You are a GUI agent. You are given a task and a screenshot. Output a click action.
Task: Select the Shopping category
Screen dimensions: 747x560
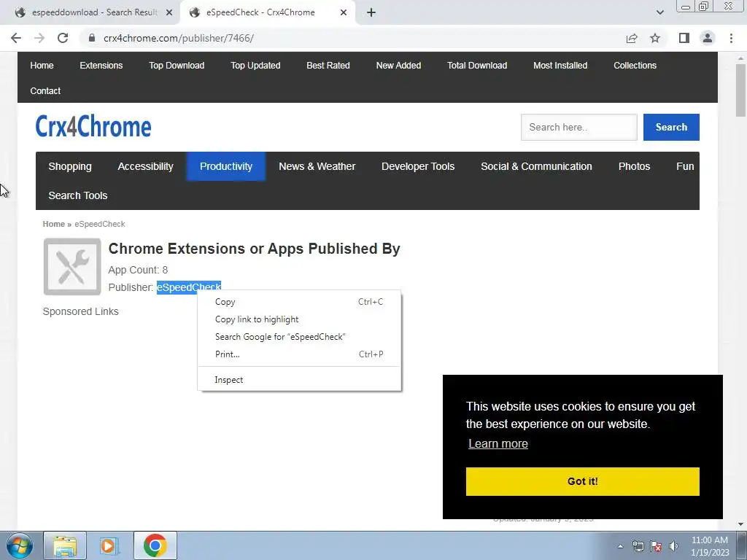click(x=70, y=167)
